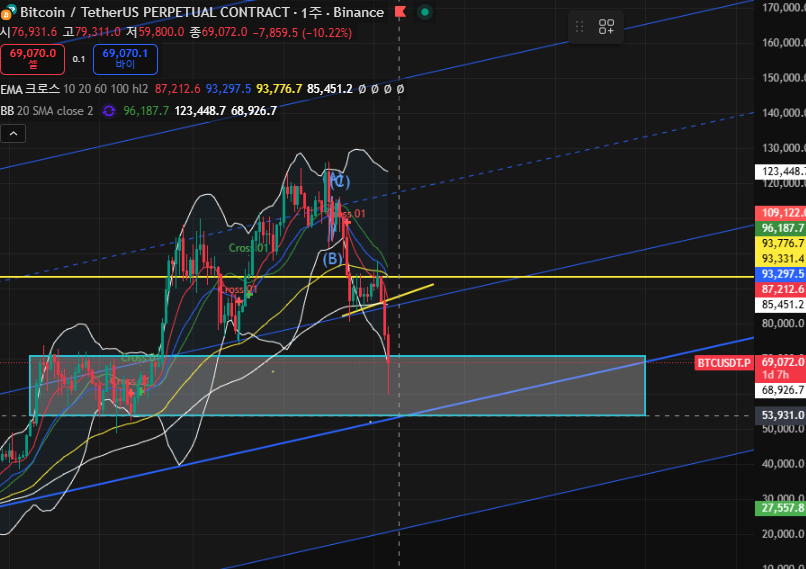Click the 53,931.0 dashed line axis label

point(780,415)
